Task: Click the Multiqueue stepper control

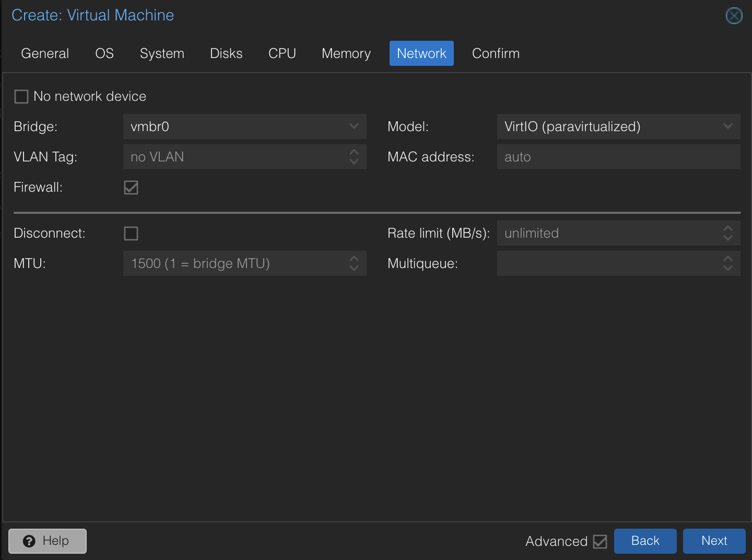Action: click(x=727, y=263)
